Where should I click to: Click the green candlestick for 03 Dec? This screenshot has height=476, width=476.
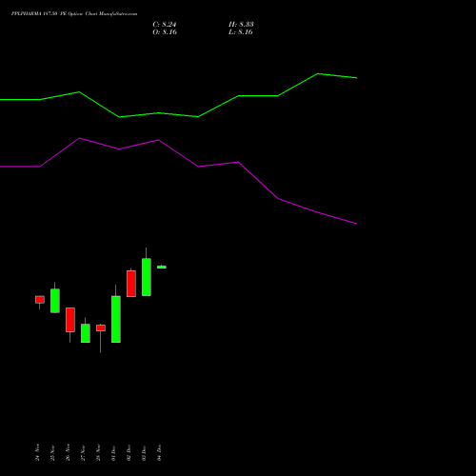point(147,277)
